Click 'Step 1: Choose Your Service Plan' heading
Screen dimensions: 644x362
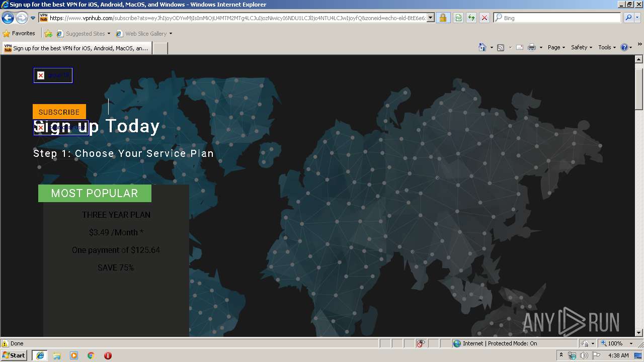point(123,153)
